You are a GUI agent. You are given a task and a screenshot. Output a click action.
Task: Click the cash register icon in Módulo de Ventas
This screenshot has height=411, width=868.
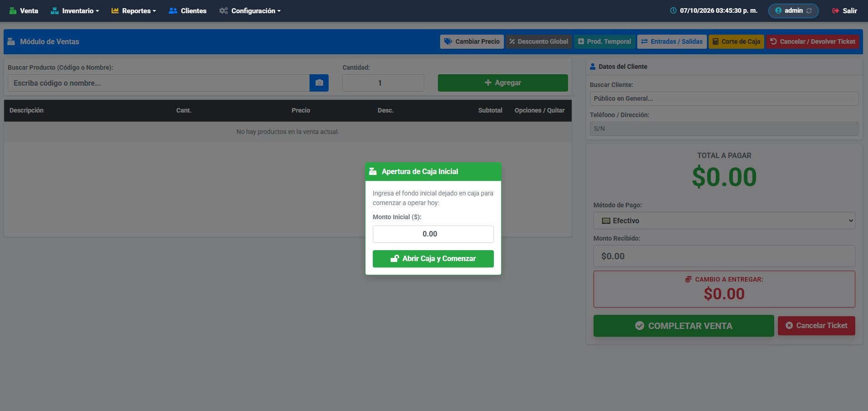point(11,41)
